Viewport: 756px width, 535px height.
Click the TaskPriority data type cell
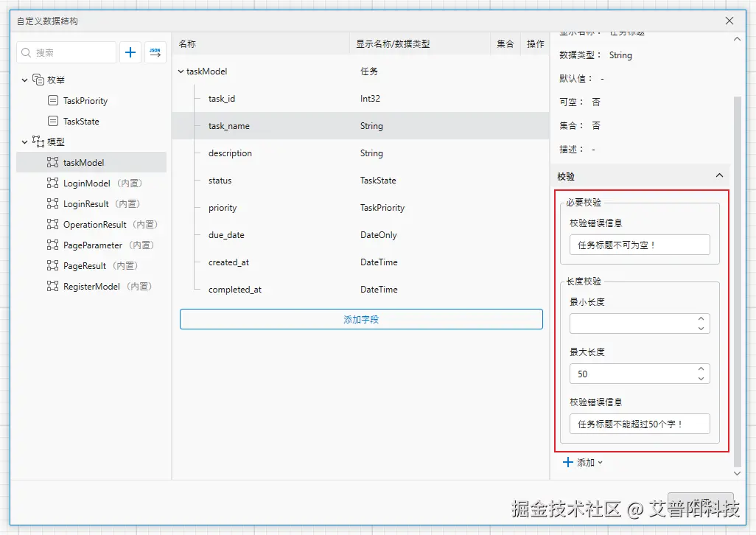point(382,208)
